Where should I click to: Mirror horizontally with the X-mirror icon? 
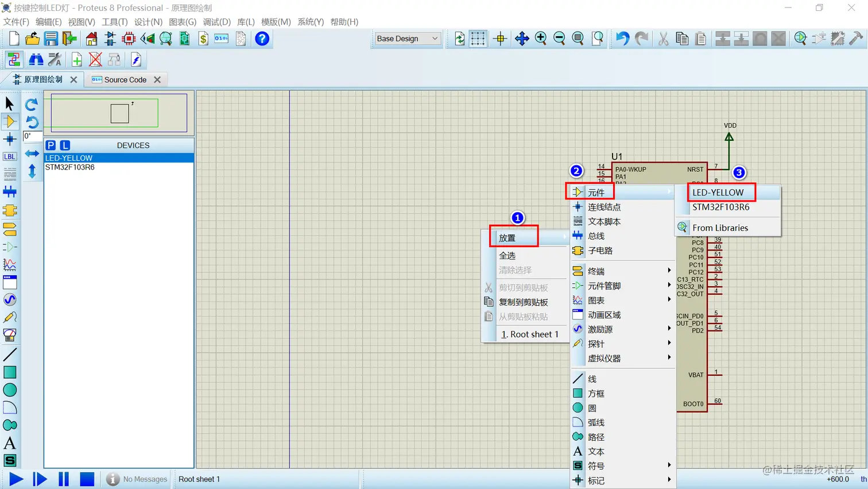32,153
